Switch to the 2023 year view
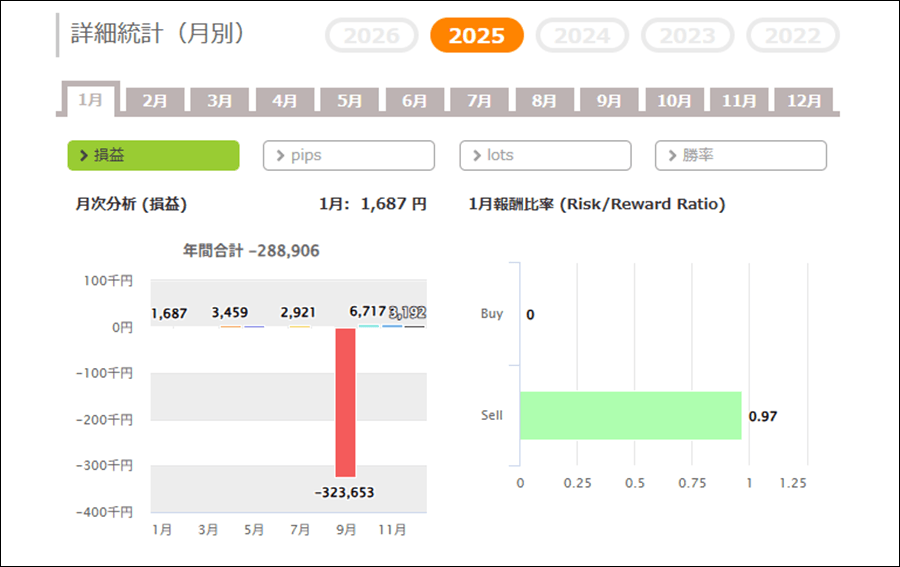The height and width of the screenshot is (567, 900). (687, 36)
